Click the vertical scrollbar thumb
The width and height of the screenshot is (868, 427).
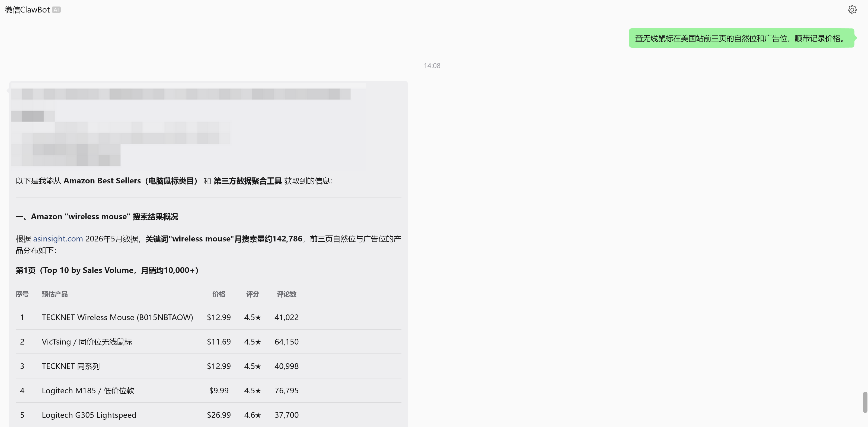click(x=865, y=402)
